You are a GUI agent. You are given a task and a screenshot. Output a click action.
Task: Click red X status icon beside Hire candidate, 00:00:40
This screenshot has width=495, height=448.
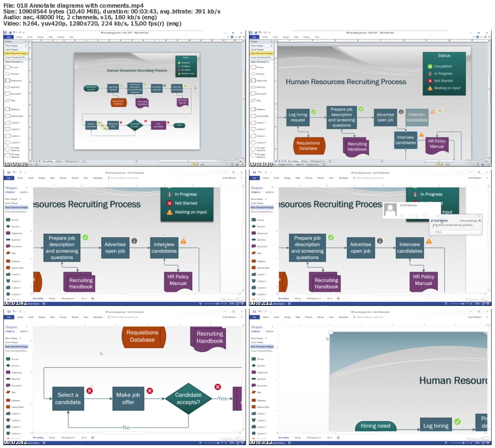point(168,122)
